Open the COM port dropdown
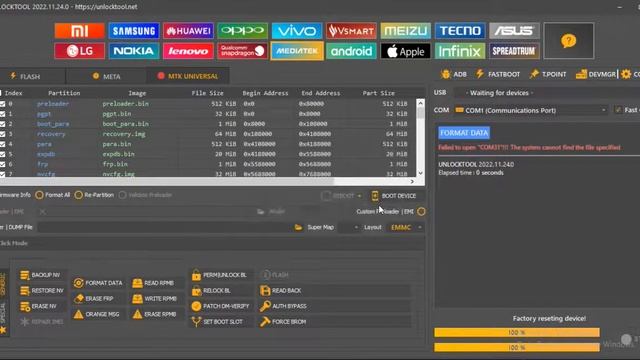Viewport: 640px width, 360px height. (531, 110)
